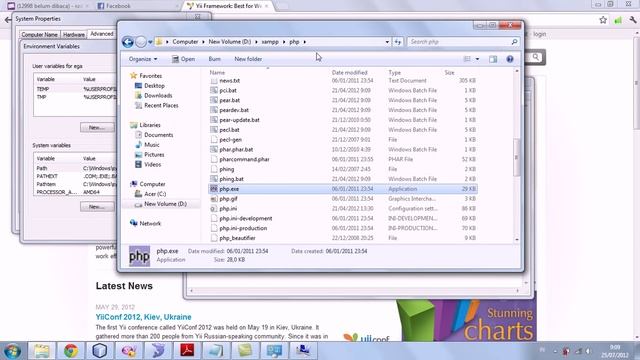640x360 pixels.
Task: Click the php.exe thumbnail in details pane
Action: [x=139, y=256]
